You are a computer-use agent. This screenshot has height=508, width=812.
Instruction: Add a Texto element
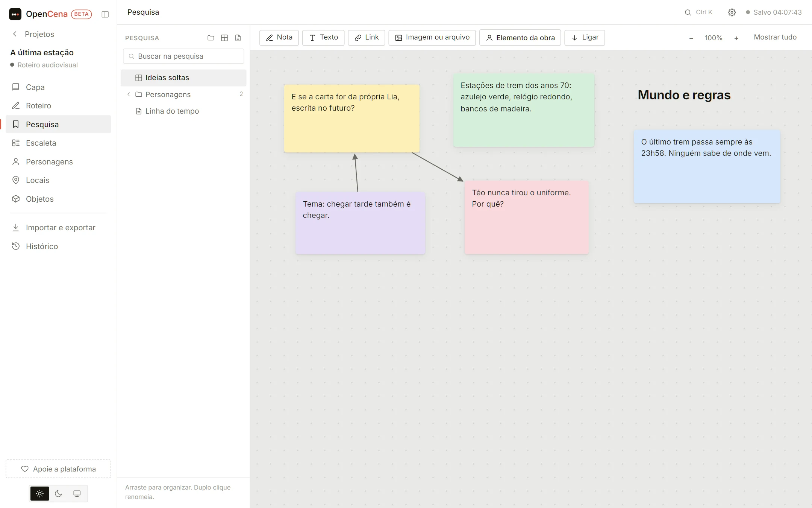(x=323, y=38)
